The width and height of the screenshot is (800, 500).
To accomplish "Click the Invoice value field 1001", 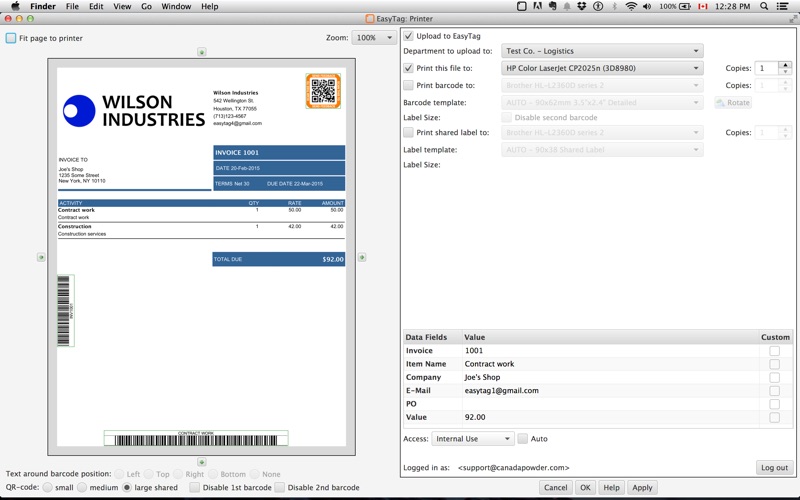I will (x=610, y=351).
